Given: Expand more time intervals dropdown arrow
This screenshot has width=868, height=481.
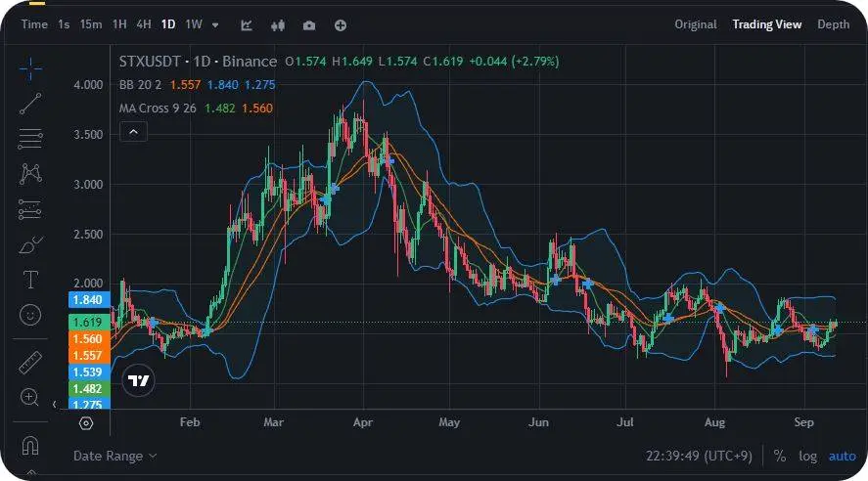Looking at the screenshot, I should tap(215, 25).
